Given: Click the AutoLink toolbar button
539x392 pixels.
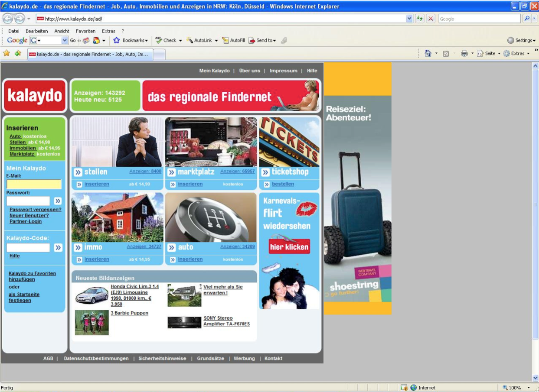Looking at the screenshot, I should tap(202, 40).
